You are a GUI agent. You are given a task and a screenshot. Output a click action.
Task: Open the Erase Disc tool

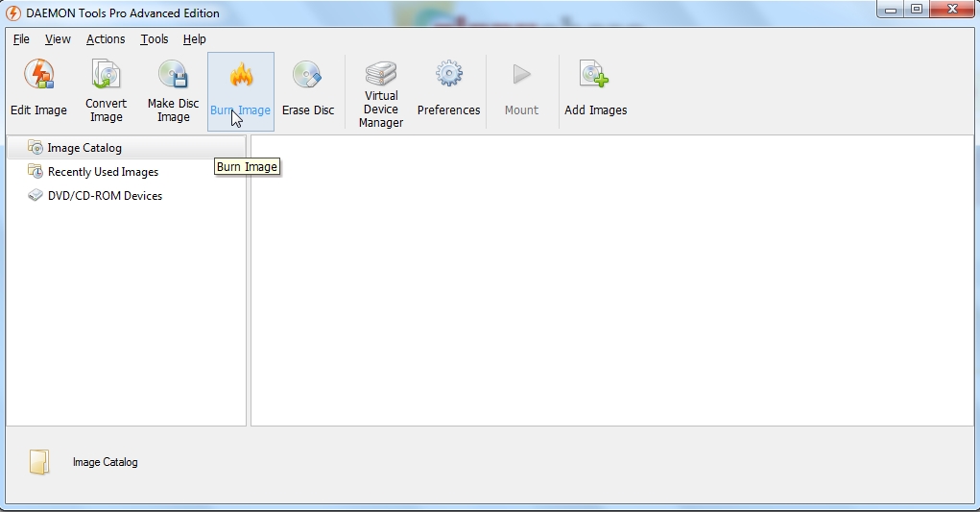pos(308,91)
